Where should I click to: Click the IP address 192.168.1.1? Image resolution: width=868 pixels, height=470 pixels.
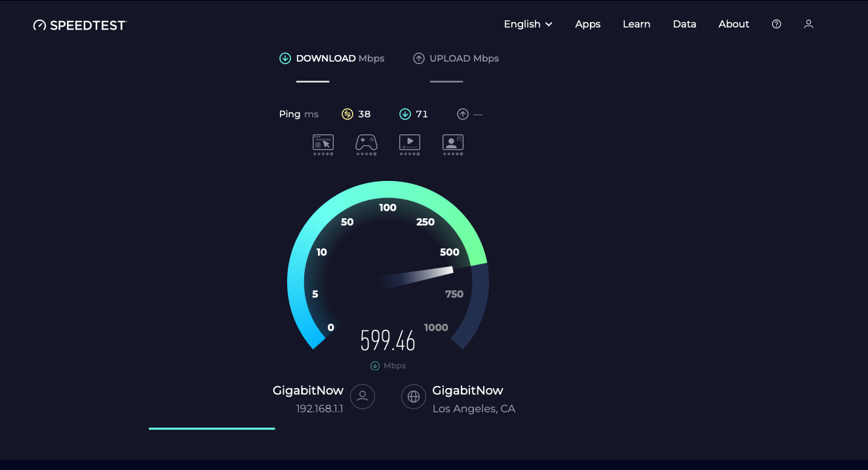pos(320,409)
